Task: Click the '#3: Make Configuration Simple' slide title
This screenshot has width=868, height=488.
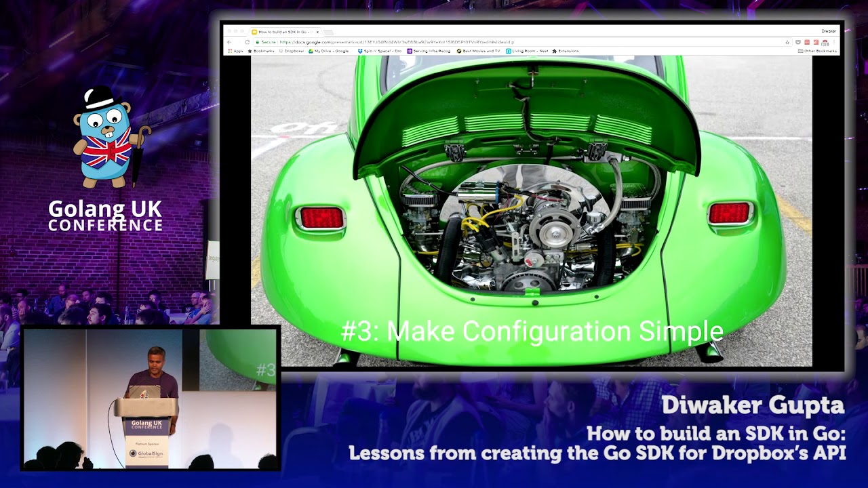Action: [x=532, y=331]
